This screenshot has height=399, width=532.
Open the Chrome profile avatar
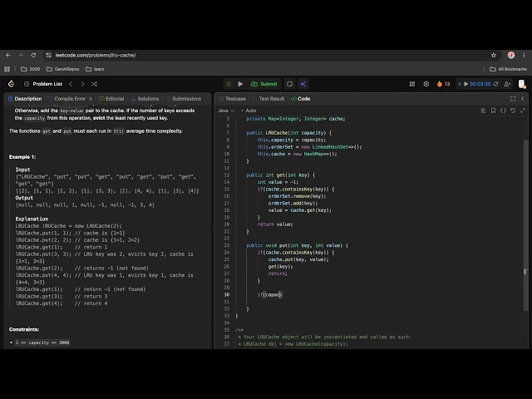511,55
